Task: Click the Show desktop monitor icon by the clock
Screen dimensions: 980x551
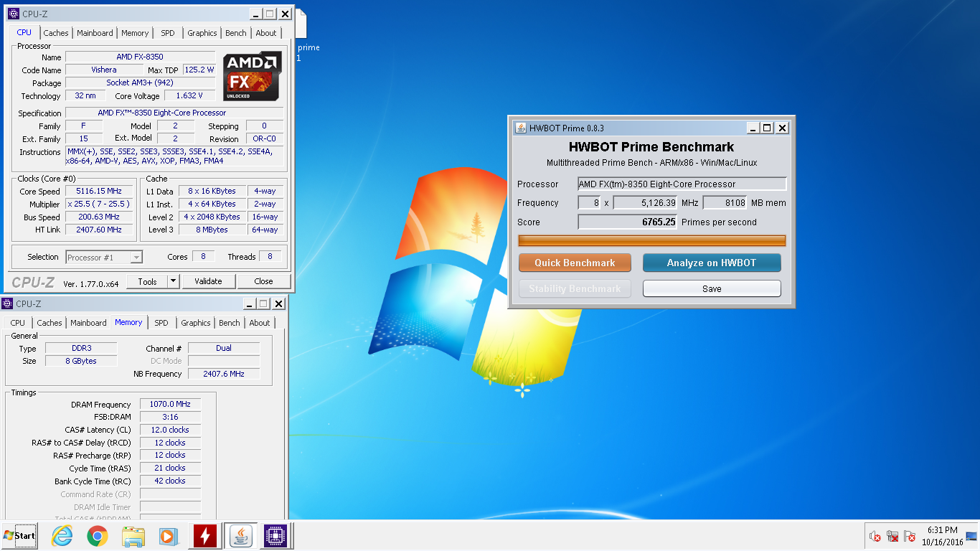Action: tap(971, 536)
